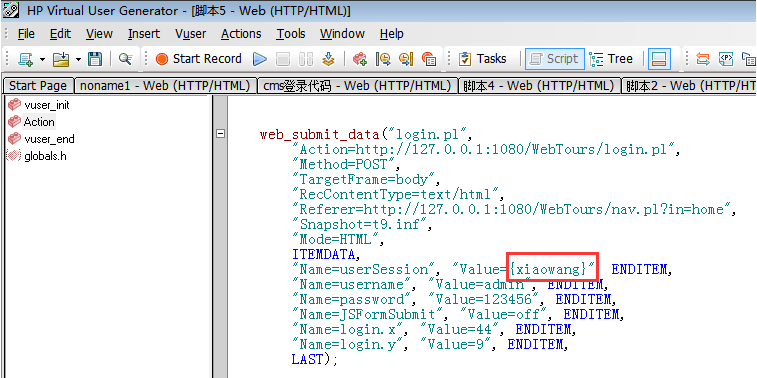The image size is (757, 378).
Task: Open the Tasks pane
Action: [x=482, y=59]
